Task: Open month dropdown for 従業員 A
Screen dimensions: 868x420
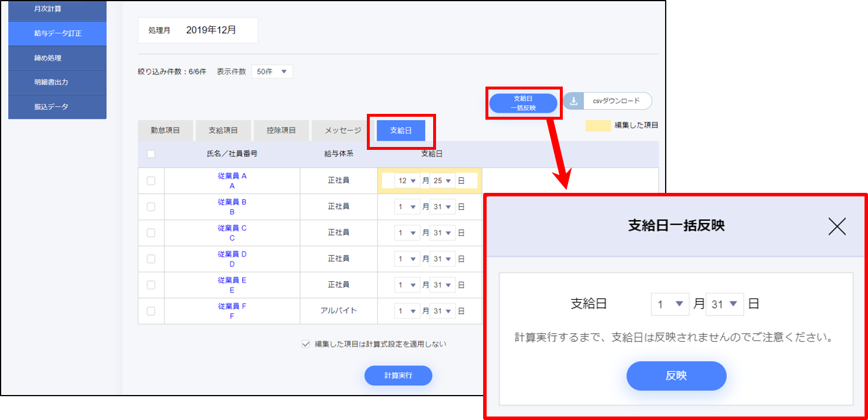Action: click(x=407, y=181)
